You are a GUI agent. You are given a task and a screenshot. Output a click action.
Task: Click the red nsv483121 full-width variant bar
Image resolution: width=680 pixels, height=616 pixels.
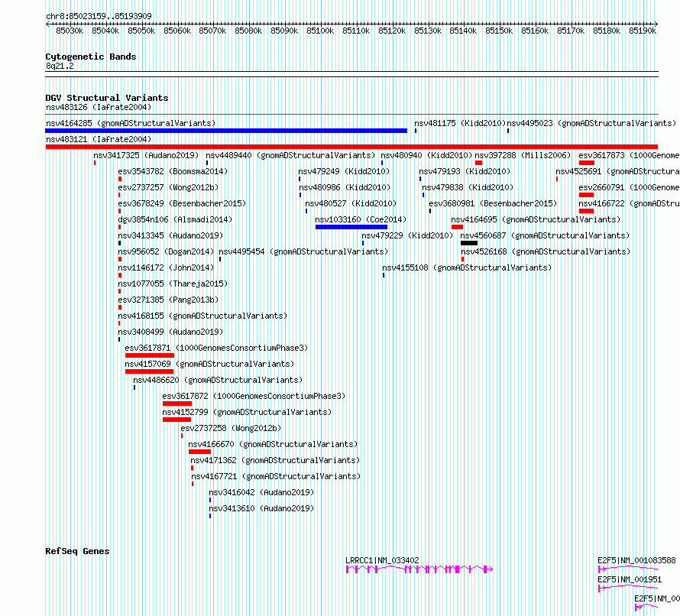pos(351,147)
